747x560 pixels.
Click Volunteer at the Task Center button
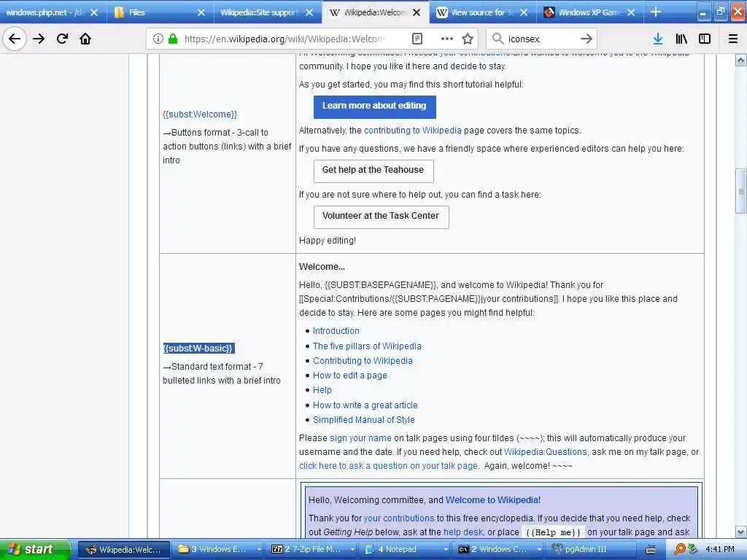tap(381, 217)
